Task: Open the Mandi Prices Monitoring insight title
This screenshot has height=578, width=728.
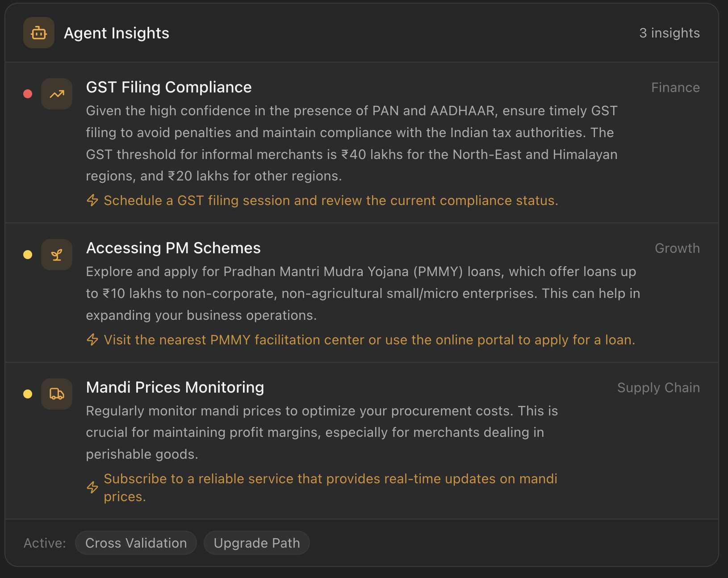Action: point(175,387)
